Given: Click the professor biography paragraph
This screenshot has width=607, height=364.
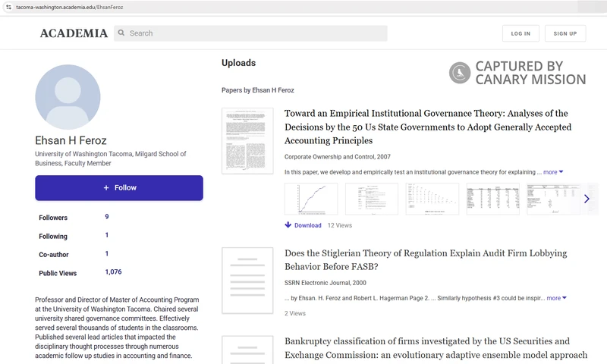Looking at the screenshot, I should tap(117, 328).
